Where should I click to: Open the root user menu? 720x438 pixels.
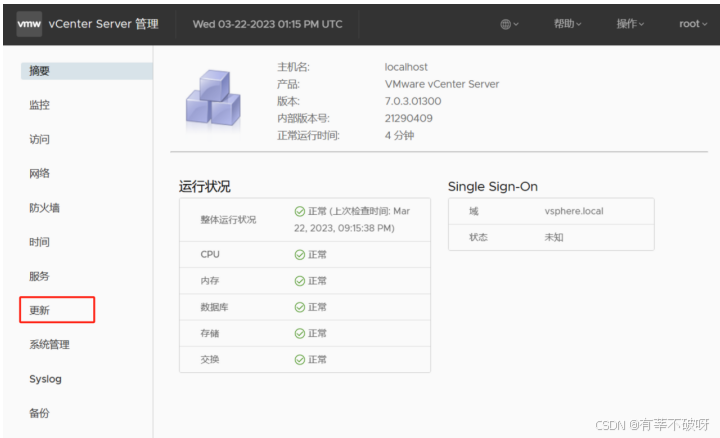click(693, 24)
